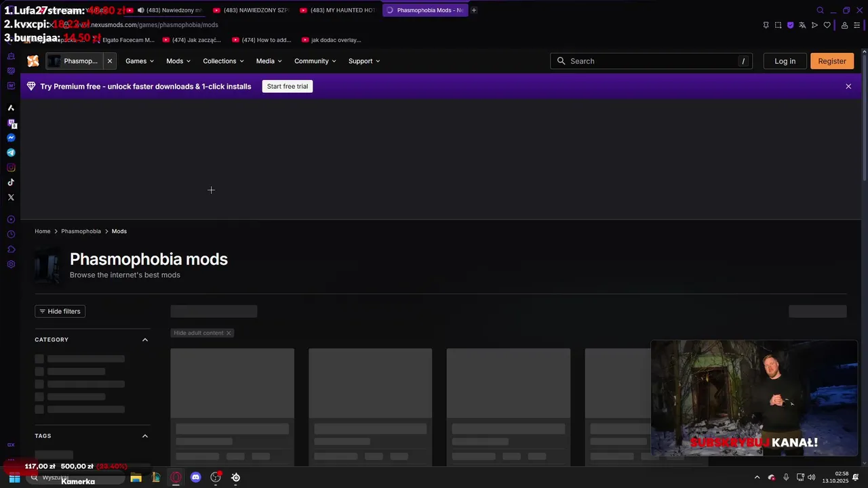Expand the Collections menu
Viewport: 868px width, 488px height.
pos(223,61)
